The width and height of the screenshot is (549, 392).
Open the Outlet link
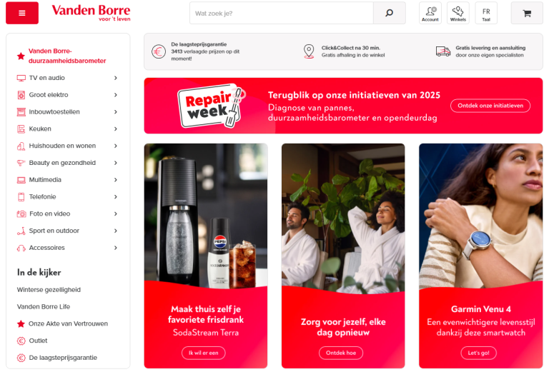point(38,341)
